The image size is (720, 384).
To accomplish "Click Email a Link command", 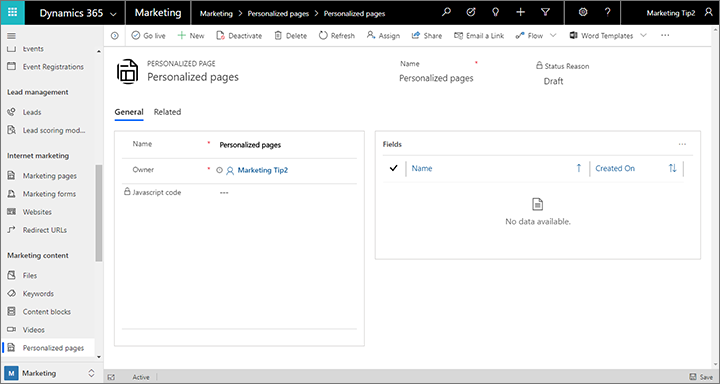I will point(479,35).
